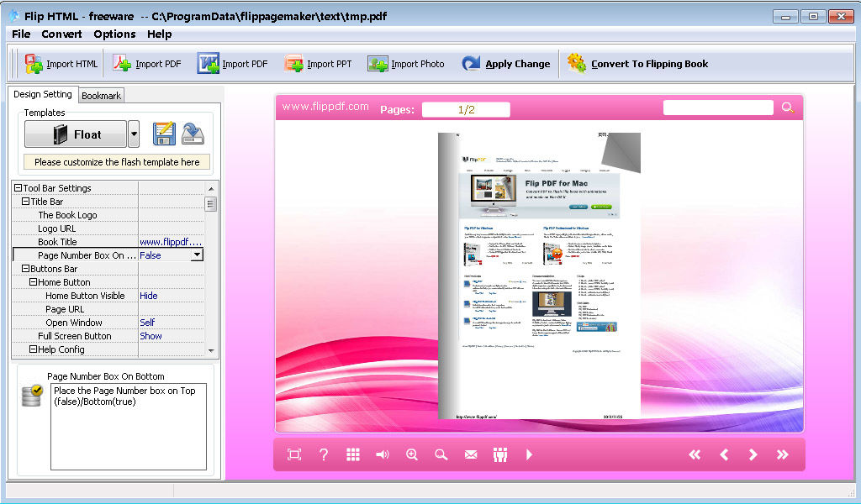Go to previous page with the left arrow
The width and height of the screenshot is (861, 504).
click(x=724, y=454)
